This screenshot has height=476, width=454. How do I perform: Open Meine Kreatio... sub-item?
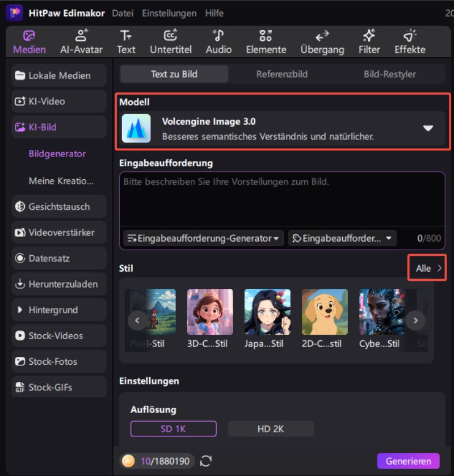(61, 181)
